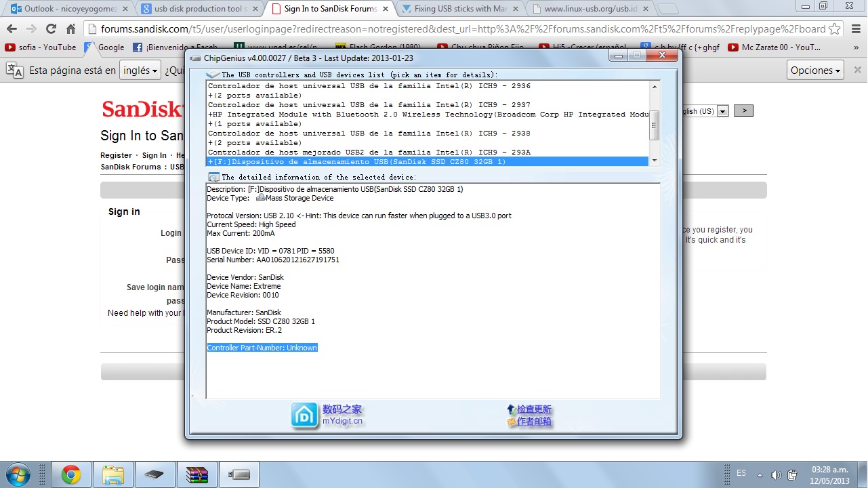
Task: Open the Mc Zarate 00 YouTube bookmark
Action: click(x=774, y=47)
